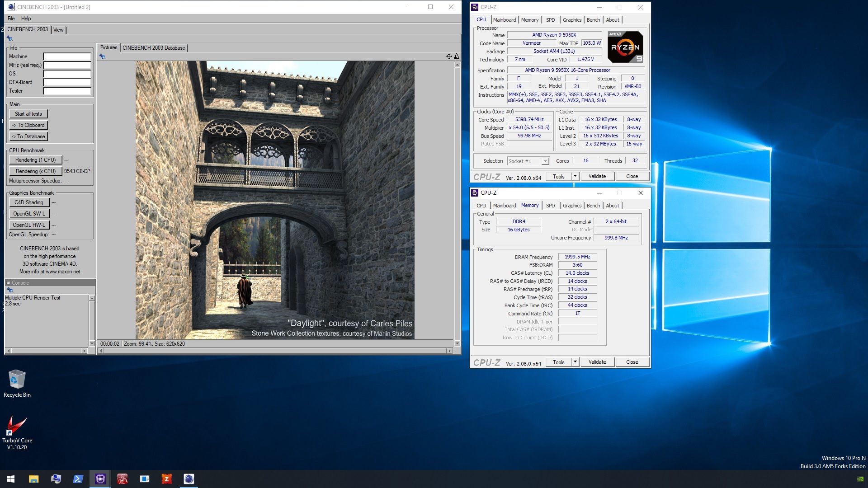Click Tools button in top CPU-Z window
The height and width of the screenshot is (488, 868).
(559, 176)
